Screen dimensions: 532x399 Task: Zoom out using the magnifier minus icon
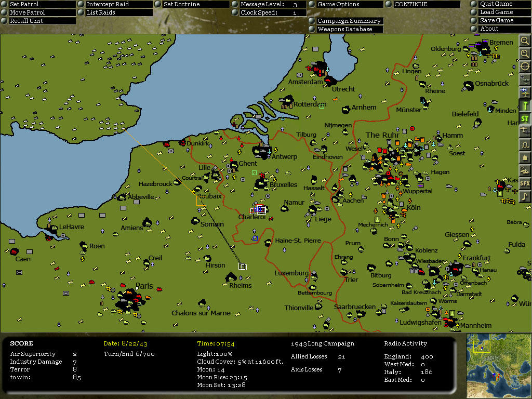pyautogui.click(x=525, y=54)
